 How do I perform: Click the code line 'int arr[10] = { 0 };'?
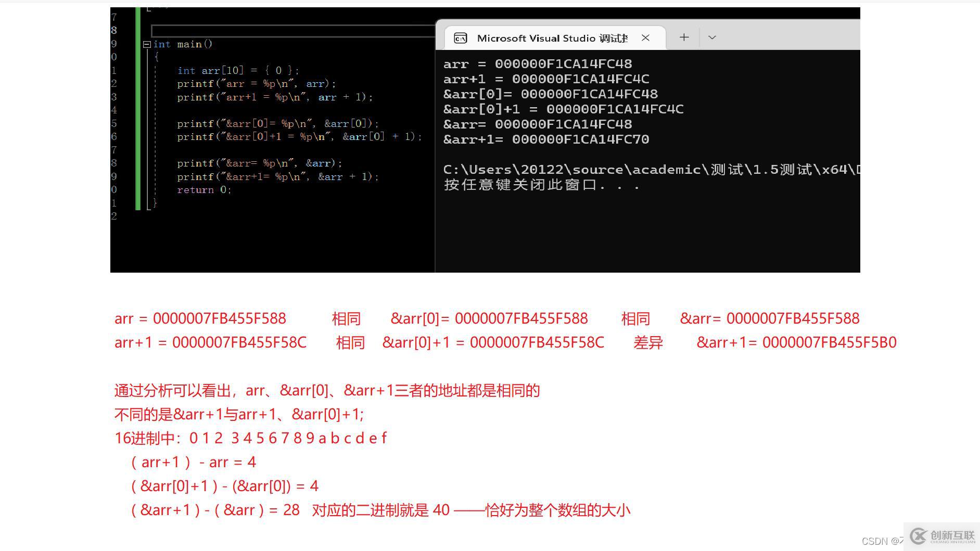tap(238, 70)
